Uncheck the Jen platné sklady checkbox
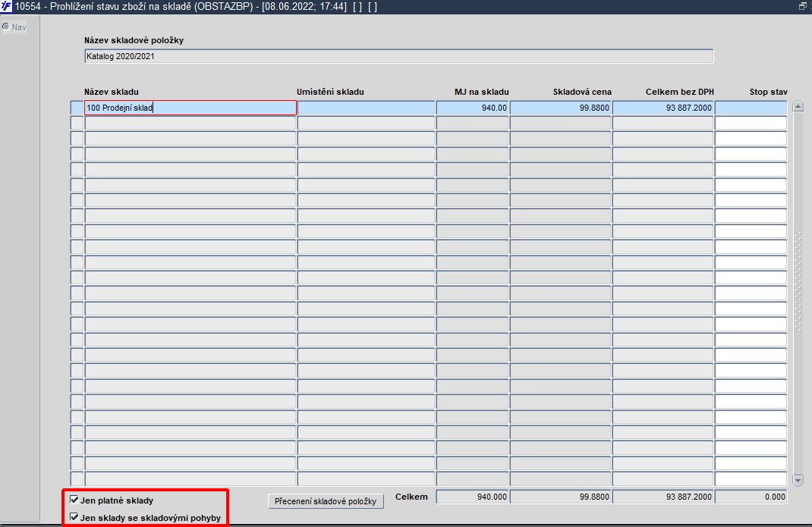The height and width of the screenshot is (527, 812). tap(74, 500)
